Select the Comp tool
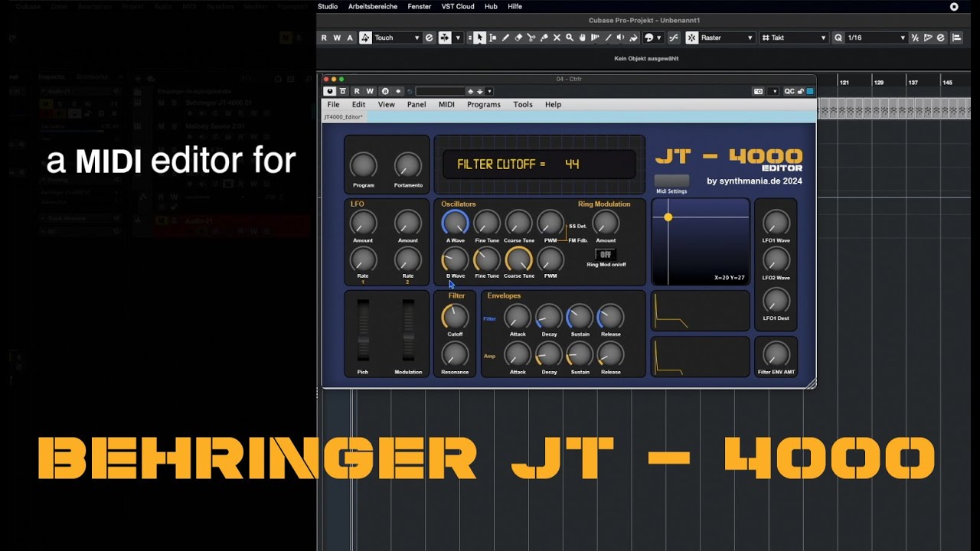This screenshot has height=551, width=980. [x=595, y=37]
